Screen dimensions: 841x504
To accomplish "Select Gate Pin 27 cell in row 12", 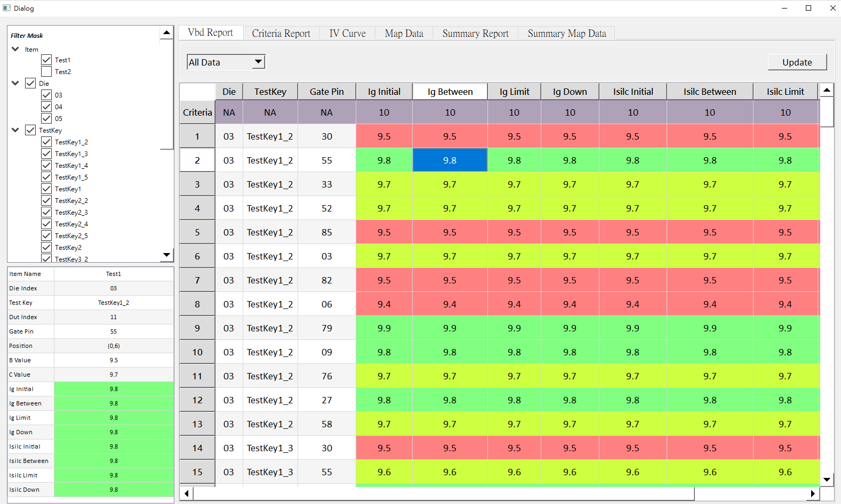I will [327, 400].
